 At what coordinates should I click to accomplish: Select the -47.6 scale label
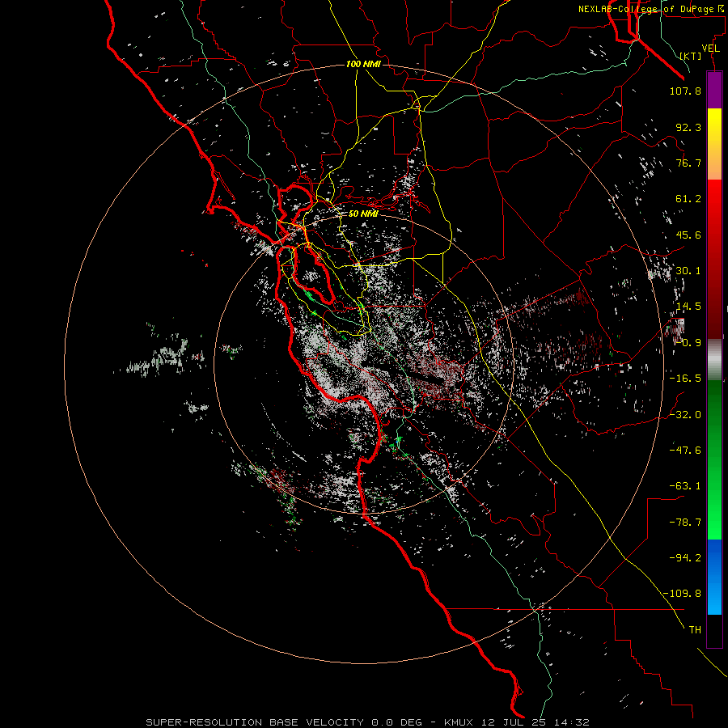tap(685, 450)
